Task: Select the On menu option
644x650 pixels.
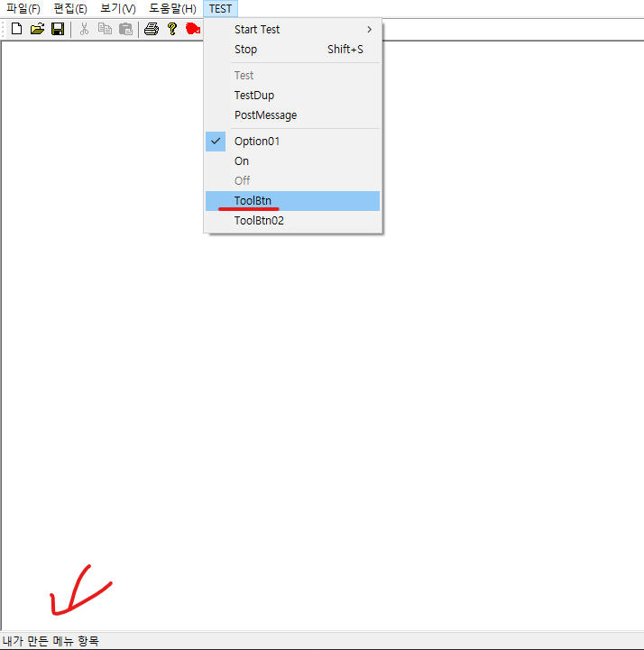Action: (x=293, y=161)
